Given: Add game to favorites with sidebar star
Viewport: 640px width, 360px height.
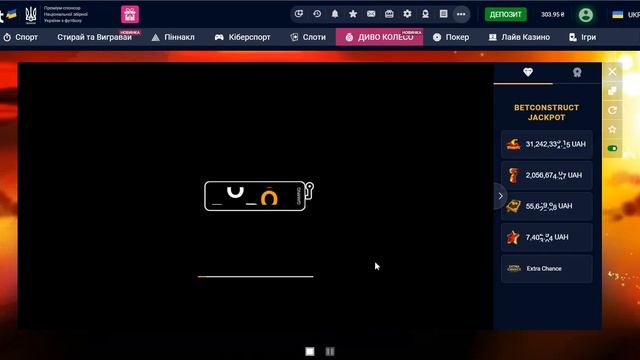Looking at the screenshot, I should (612, 129).
